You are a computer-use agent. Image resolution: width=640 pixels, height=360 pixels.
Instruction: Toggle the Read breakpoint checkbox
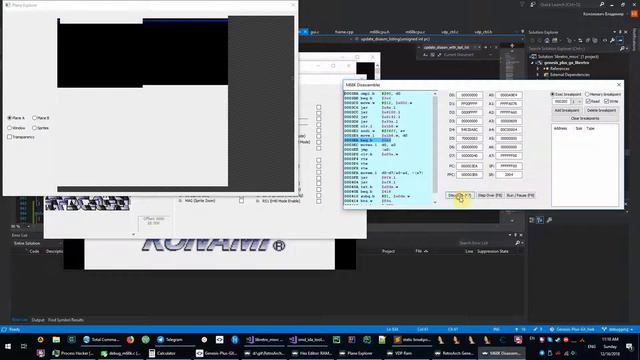coord(588,101)
